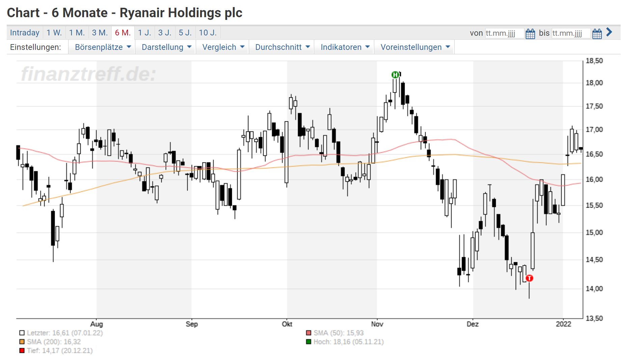Click the 'von' start date field
The image size is (625, 364).
pos(505,33)
